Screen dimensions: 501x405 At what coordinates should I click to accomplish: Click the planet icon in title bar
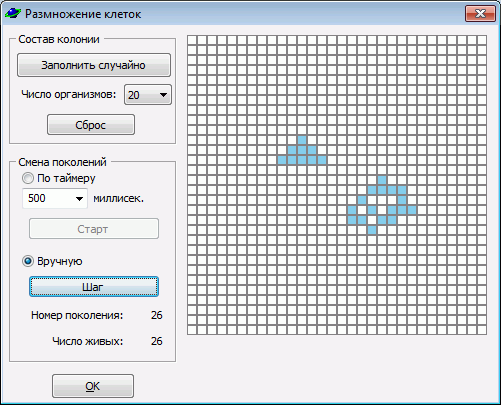[13, 13]
